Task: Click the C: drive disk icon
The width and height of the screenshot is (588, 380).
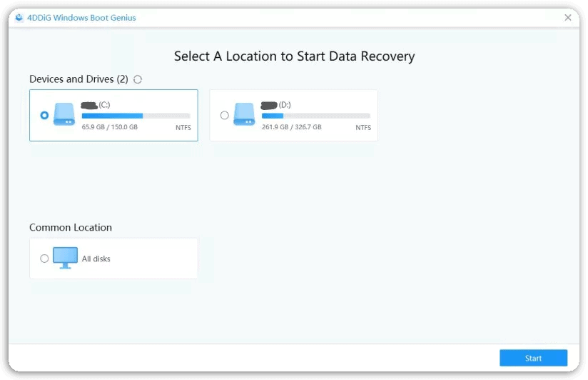Action: click(x=64, y=114)
